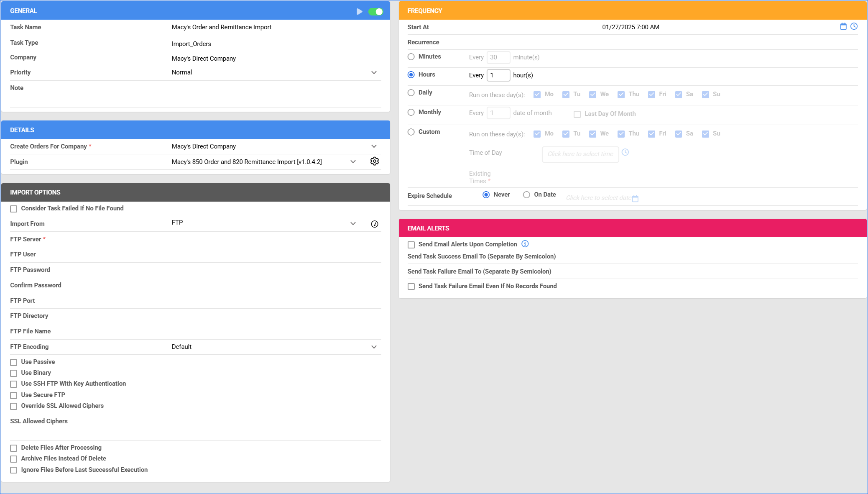Check Consider Task Failed If No File Found

pyautogui.click(x=14, y=209)
